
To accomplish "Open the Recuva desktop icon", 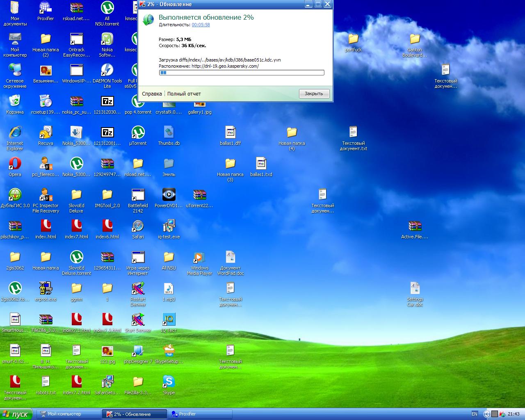I will point(46,133).
